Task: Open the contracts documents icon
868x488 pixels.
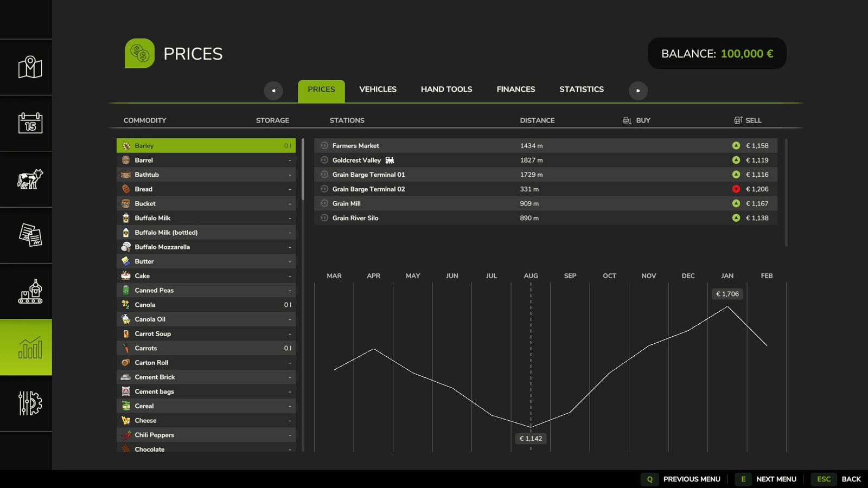Action: point(30,235)
